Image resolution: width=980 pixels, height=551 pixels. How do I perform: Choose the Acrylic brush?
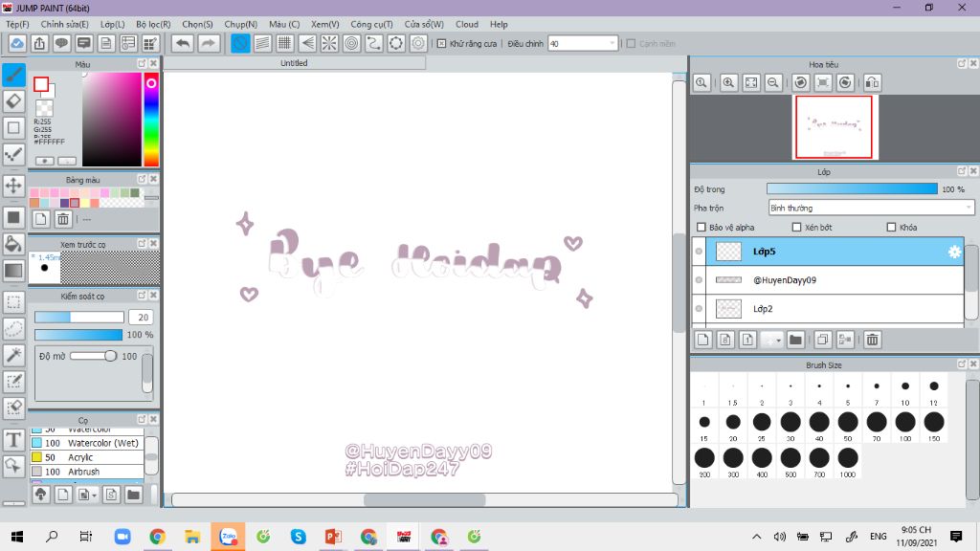[87, 457]
